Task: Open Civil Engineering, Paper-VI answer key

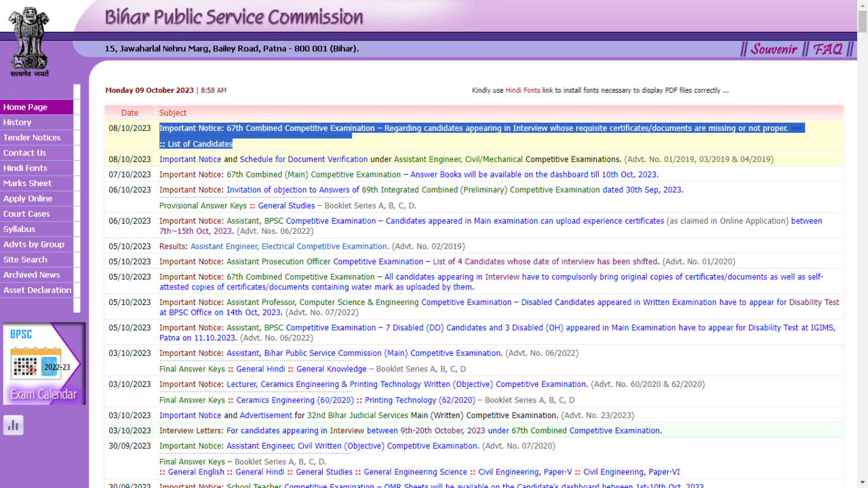Action: click(631, 472)
